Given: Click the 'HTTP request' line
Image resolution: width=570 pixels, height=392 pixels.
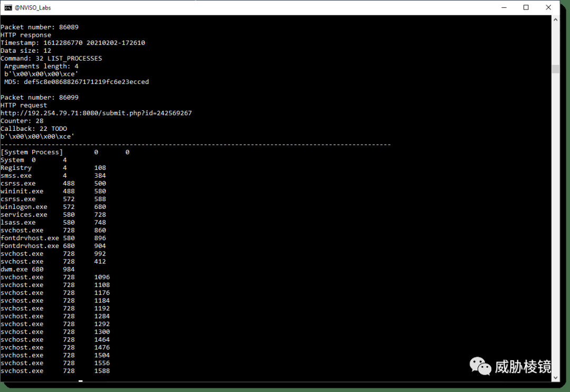Looking at the screenshot, I should (x=24, y=106).
